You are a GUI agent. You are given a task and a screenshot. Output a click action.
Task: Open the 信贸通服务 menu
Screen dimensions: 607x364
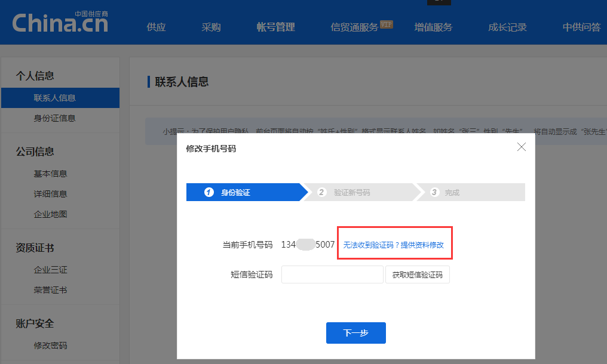(x=354, y=27)
